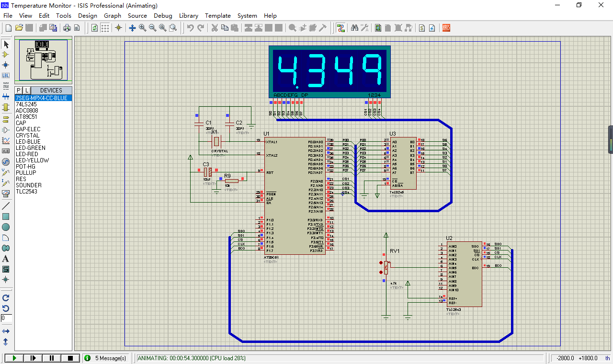Image resolution: width=613 pixels, height=364 pixels.
Task: Open the Tools menu
Action: [64, 15]
